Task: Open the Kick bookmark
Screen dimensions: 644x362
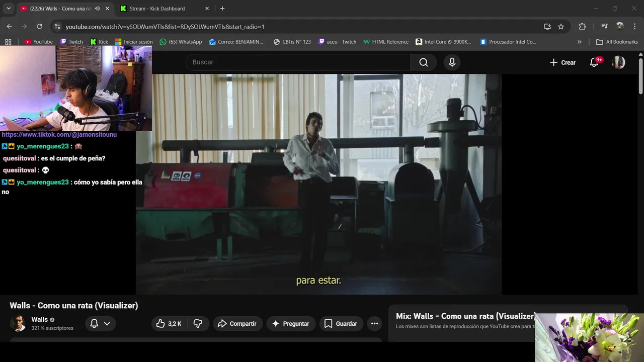Action: pyautogui.click(x=99, y=42)
